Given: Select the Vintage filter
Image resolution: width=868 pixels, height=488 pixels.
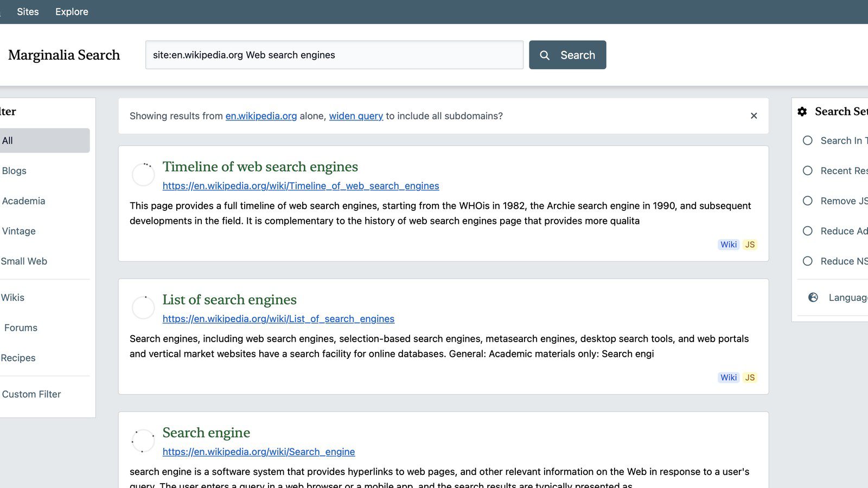Looking at the screenshot, I should [43, 231].
